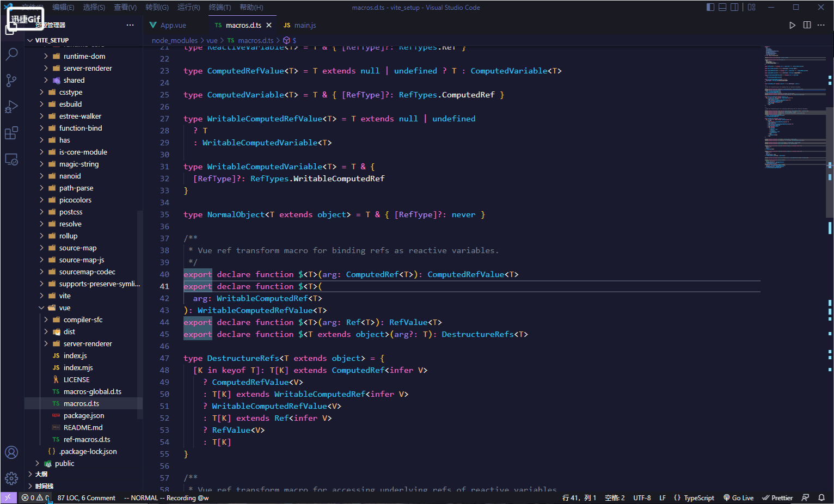This screenshot has height=504, width=834.
Task: Run the current file with the play icon
Action: 793,25
